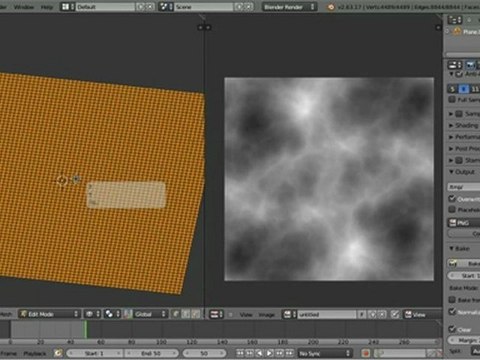Select edge select mode
Viewport: 480px width, 360px height.
[186, 314]
